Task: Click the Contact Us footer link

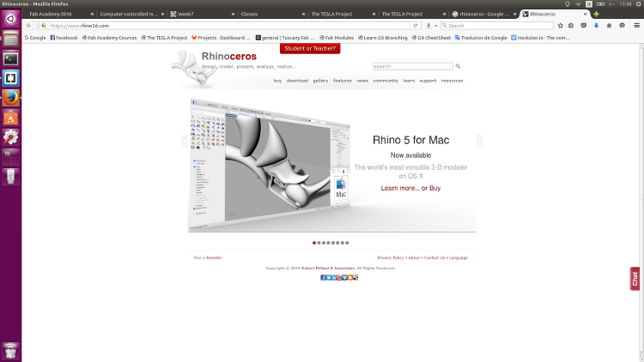Action: point(434,257)
